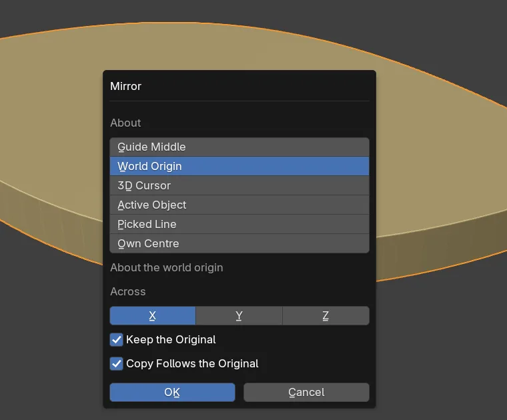Cancel the Mirror dialog
This screenshot has width=507, height=420.
[306, 392]
